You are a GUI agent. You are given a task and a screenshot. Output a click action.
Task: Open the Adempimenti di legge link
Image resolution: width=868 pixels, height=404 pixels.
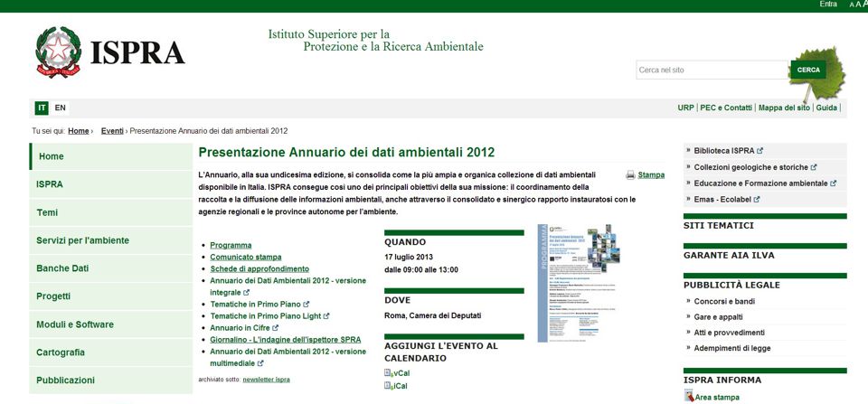click(732, 348)
